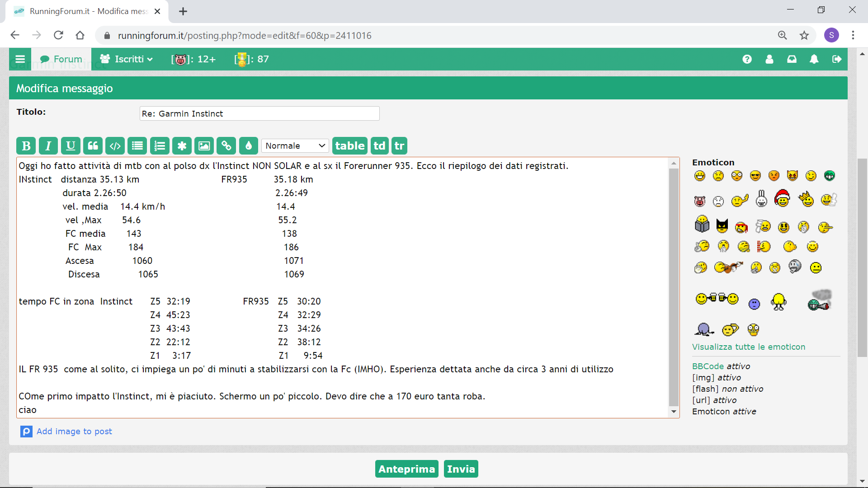Open the hamburger navigation menu
The height and width of the screenshot is (488, 868).
[20, 59]
